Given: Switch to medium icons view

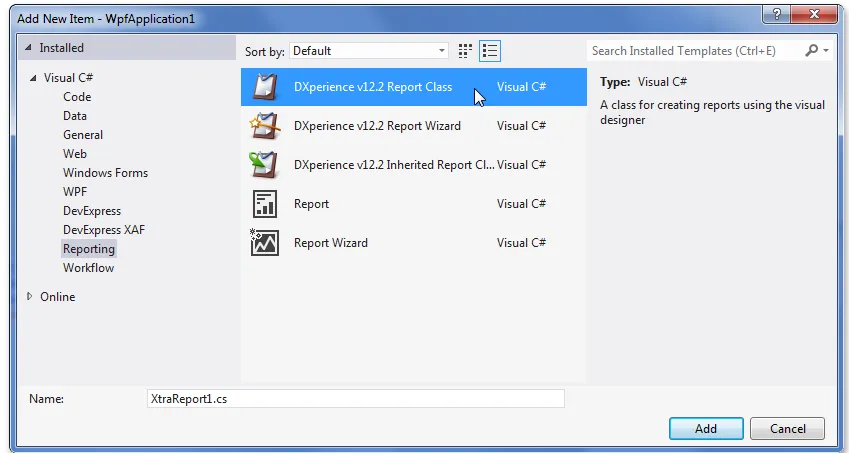Looking at the screenshot, I should pos(465,51).
